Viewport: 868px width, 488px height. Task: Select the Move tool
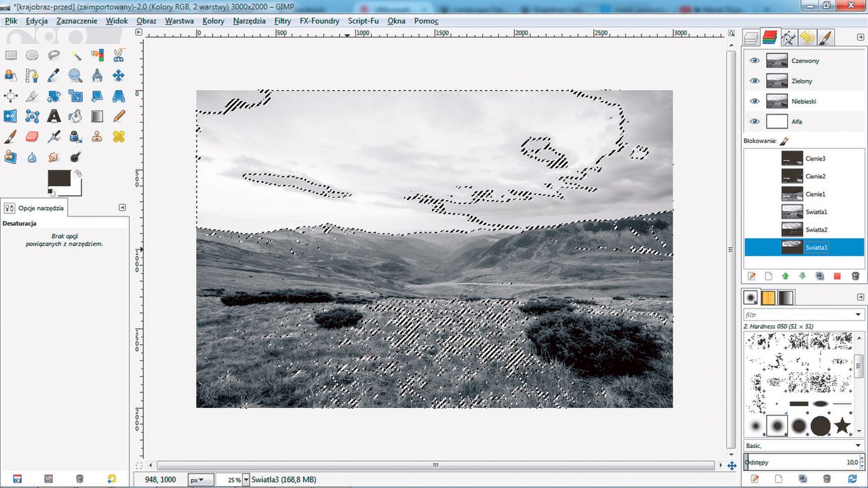(x=119, y=76)
